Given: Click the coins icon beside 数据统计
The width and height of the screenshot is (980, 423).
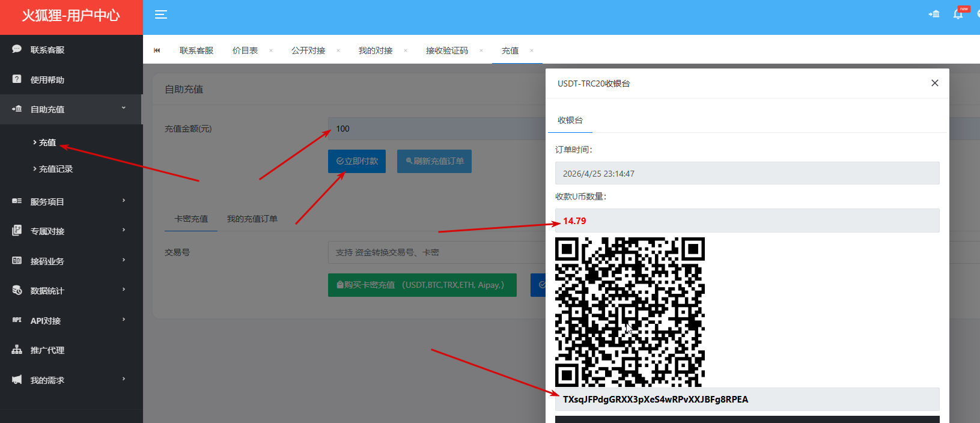Looking at the screenshot, I should (x=17, y=290).
